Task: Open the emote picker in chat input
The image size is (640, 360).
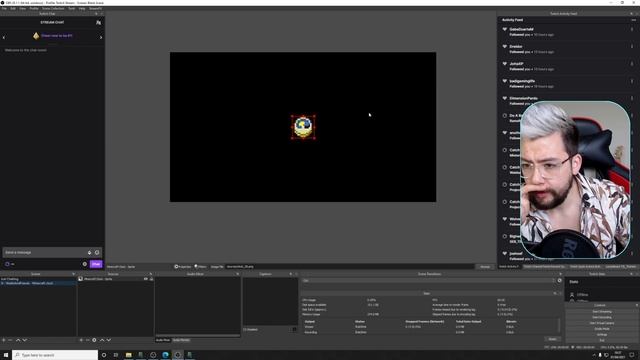Action: pos(97,252)
